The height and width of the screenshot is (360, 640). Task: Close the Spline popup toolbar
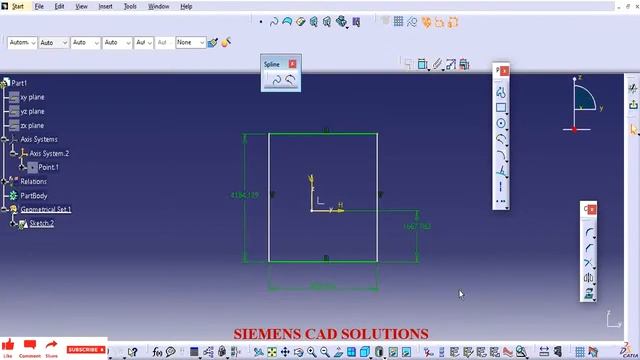[293, 64]
